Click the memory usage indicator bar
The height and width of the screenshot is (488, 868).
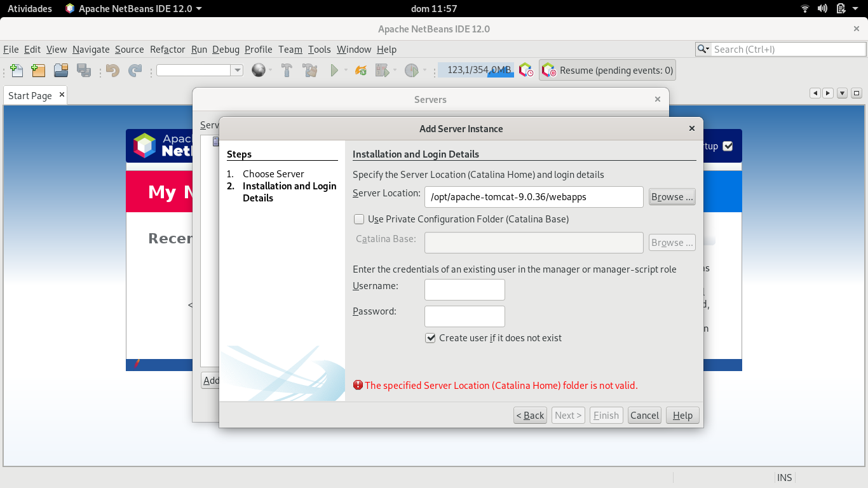476,70
